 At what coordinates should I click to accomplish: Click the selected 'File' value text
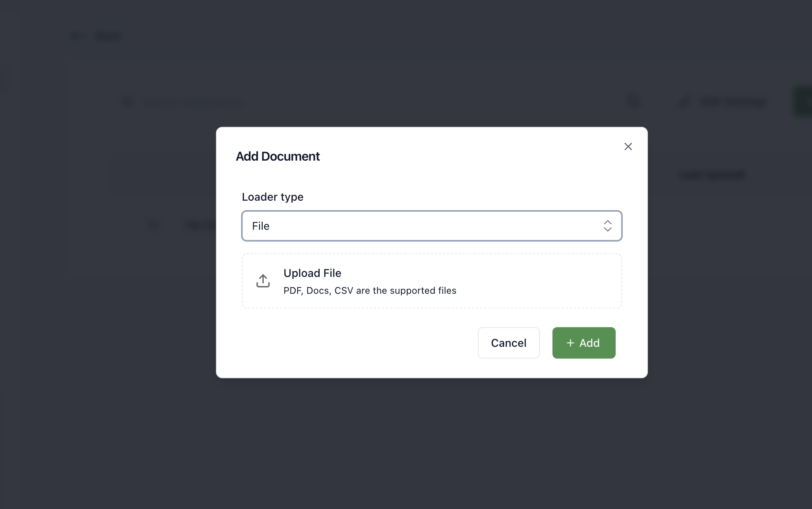pyautogui.click(x=261, y=226)
